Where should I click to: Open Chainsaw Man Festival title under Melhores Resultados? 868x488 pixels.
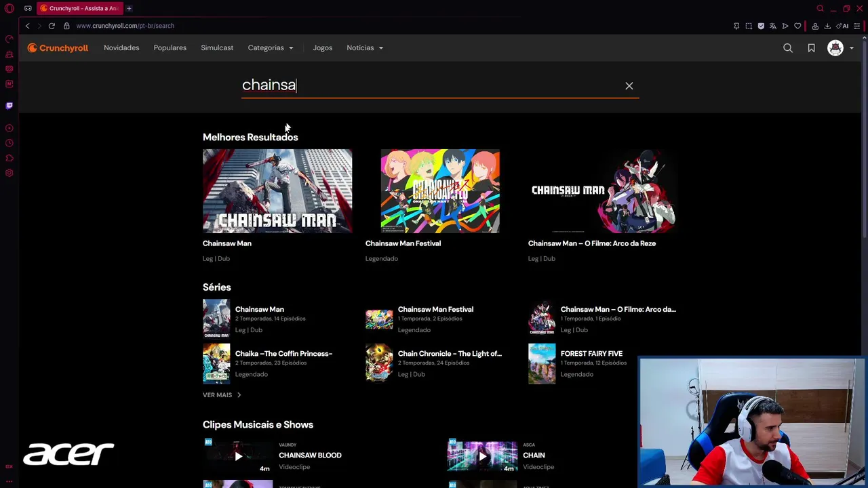tap(403, 243)
